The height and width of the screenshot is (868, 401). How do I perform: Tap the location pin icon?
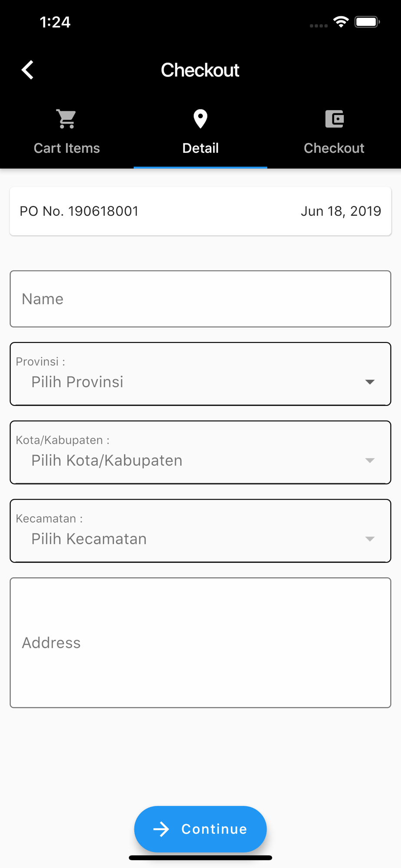pos(200,119)
